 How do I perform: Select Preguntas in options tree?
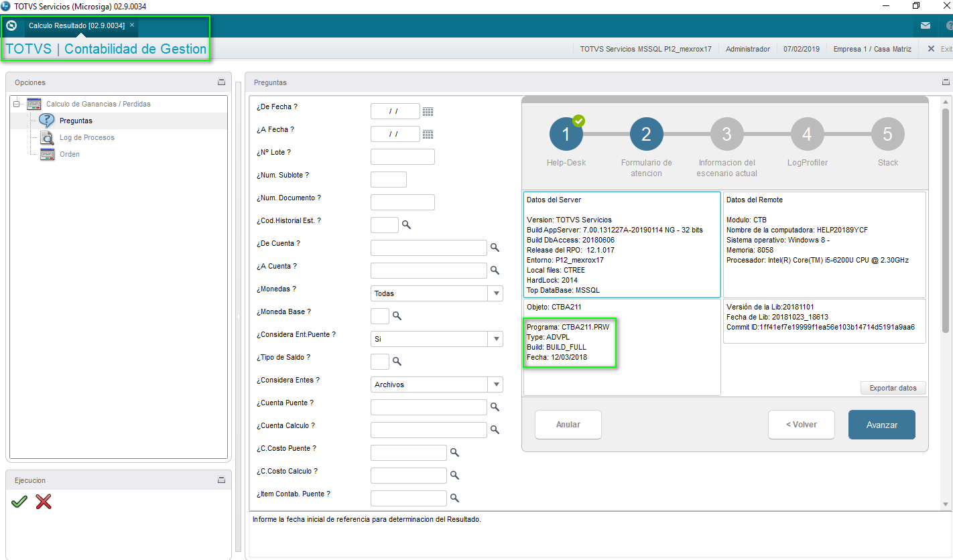click(x=76, y=121)
